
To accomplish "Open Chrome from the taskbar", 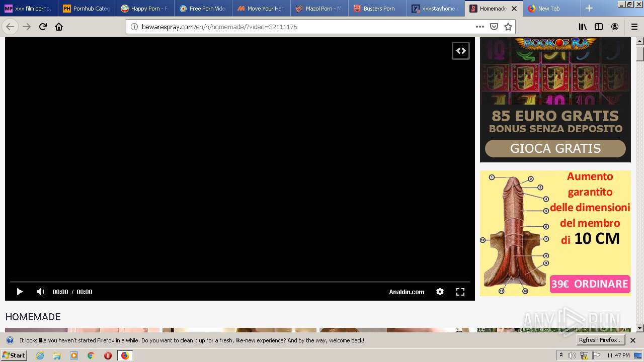I will (91, 355).
